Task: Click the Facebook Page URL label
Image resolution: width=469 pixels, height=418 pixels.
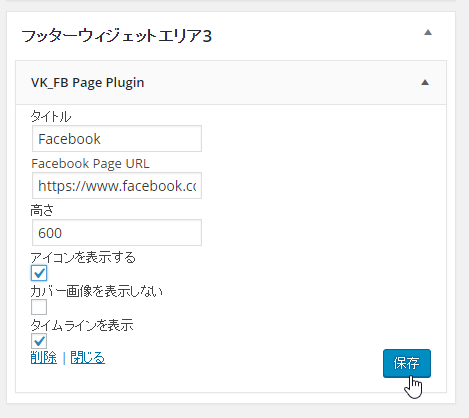Action: click(90, 164)
